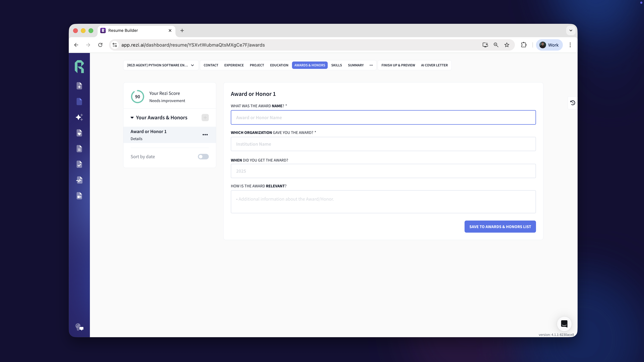Select the AI sparkles tool in sidebar
This screenshot has height=362, width=644.
(x=79, y=117)
